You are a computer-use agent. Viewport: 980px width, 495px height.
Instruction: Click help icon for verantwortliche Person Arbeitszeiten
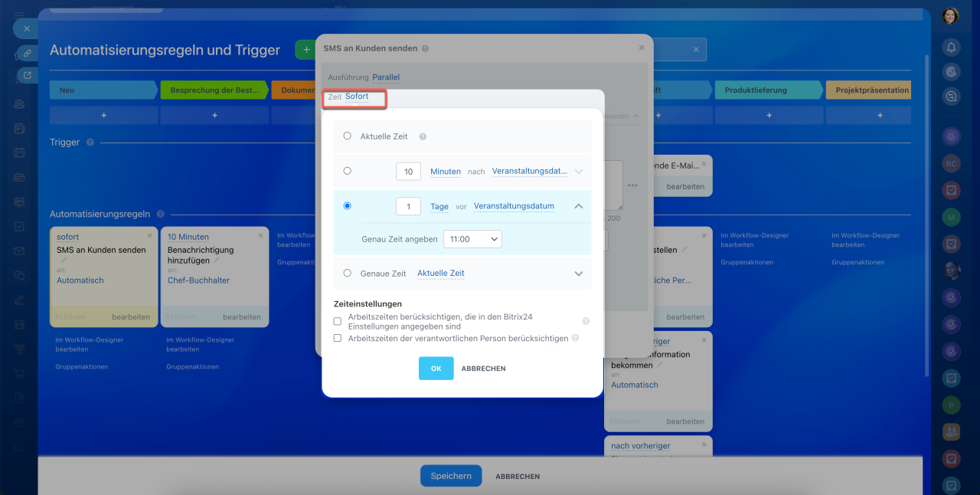[x=575, y=337]
